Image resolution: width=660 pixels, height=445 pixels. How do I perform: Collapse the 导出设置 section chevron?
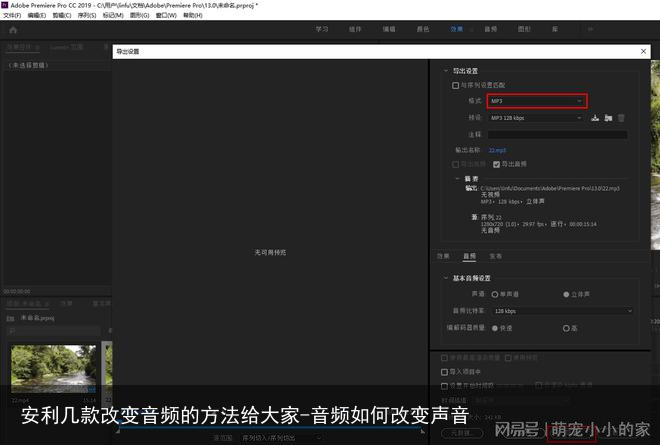point(446,71)
